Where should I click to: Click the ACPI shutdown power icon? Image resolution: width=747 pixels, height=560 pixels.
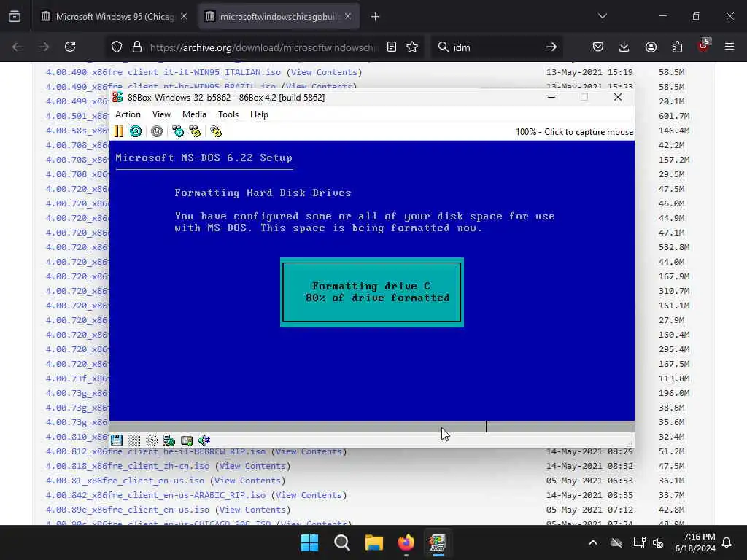[157, 131]
